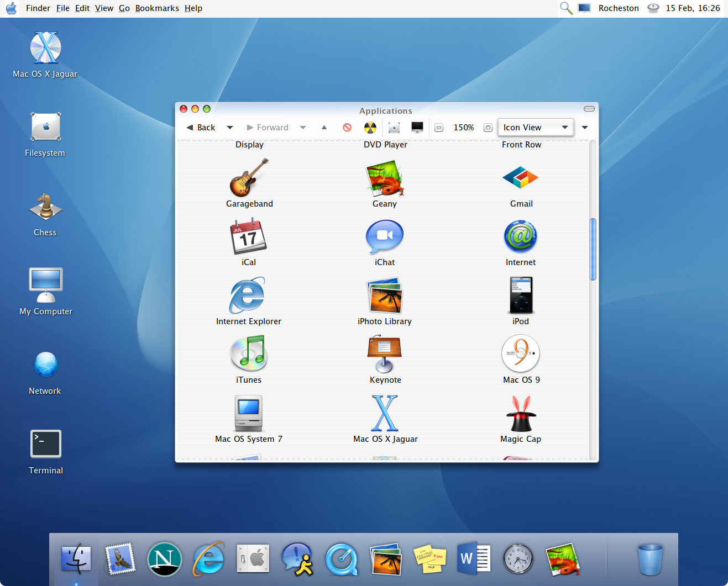Viewport: 728px width, 586px height.
Task: Click the "Front Row" label
Action: pos(521,145)
